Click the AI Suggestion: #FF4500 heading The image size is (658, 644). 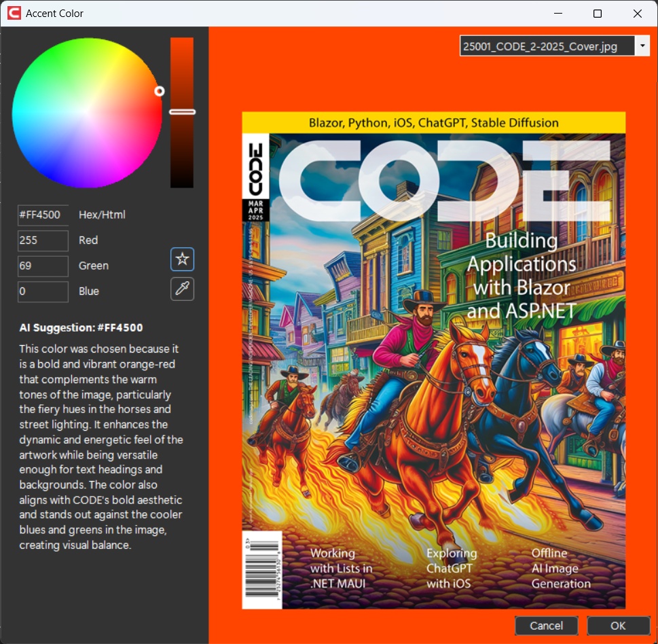coord(81,327)
